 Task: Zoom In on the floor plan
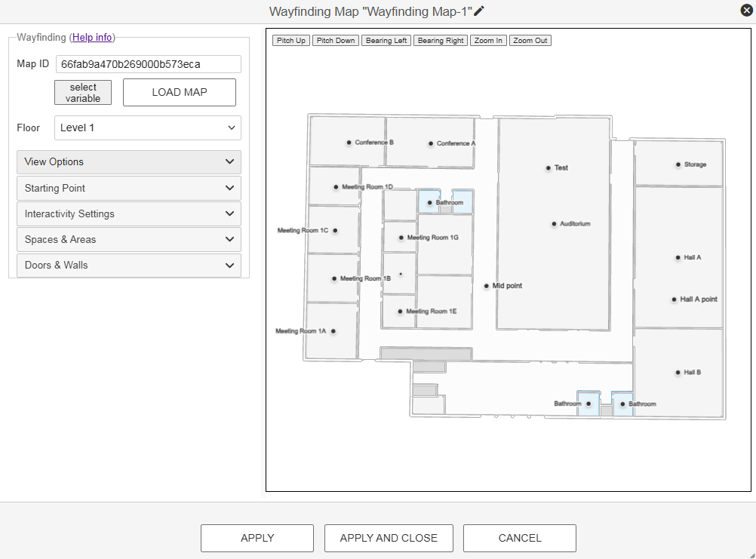click(x=487, y=40)
